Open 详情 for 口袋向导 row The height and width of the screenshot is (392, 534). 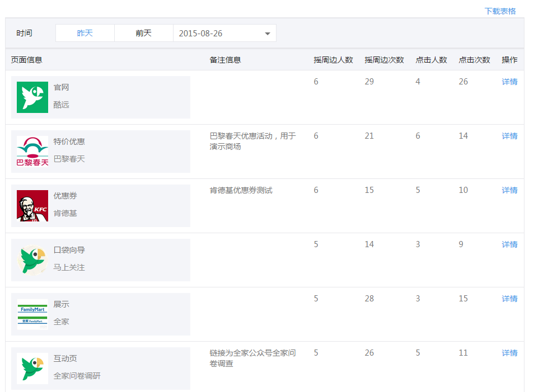[509, 244]
